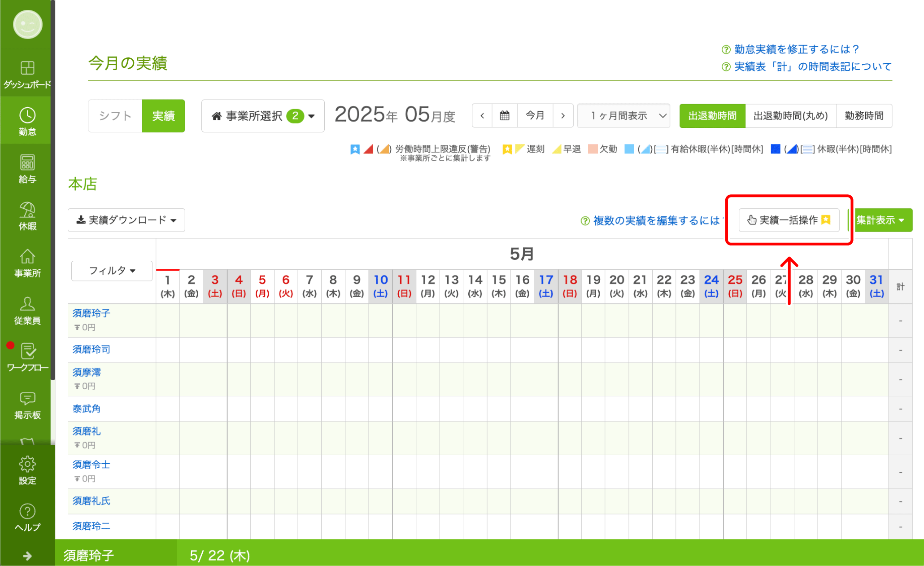Image resolution: width=924 pixels, height=566 pixels.
Task: Click the 実績一括操作 button
Action: (x=789, y=220)
